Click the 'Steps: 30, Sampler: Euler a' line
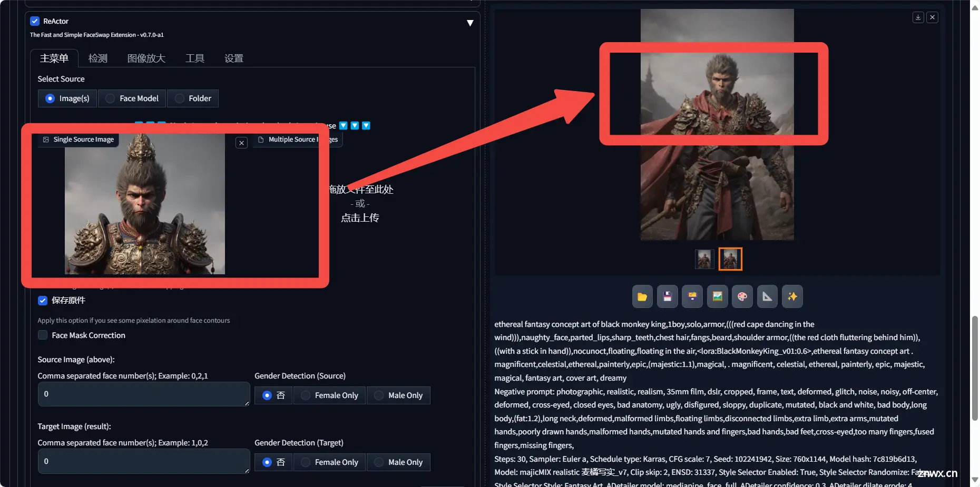Screen dimensions: 980x487 pos(705,459)
